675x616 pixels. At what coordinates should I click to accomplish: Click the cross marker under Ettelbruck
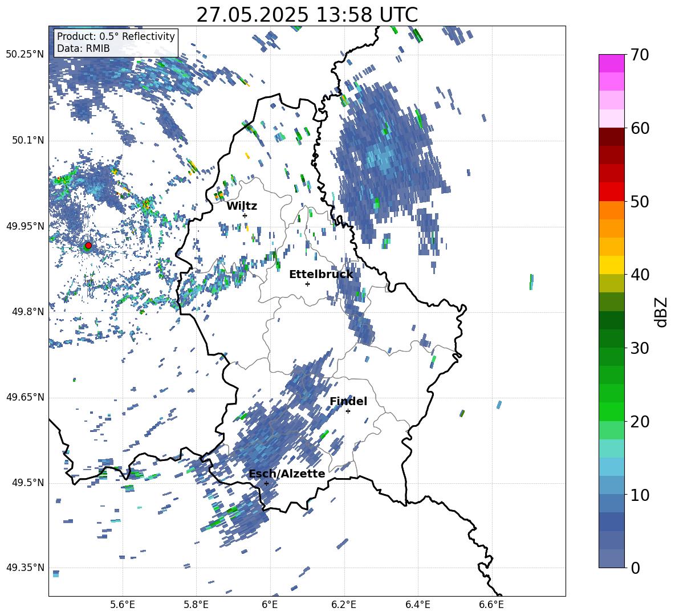pos(307,284)
